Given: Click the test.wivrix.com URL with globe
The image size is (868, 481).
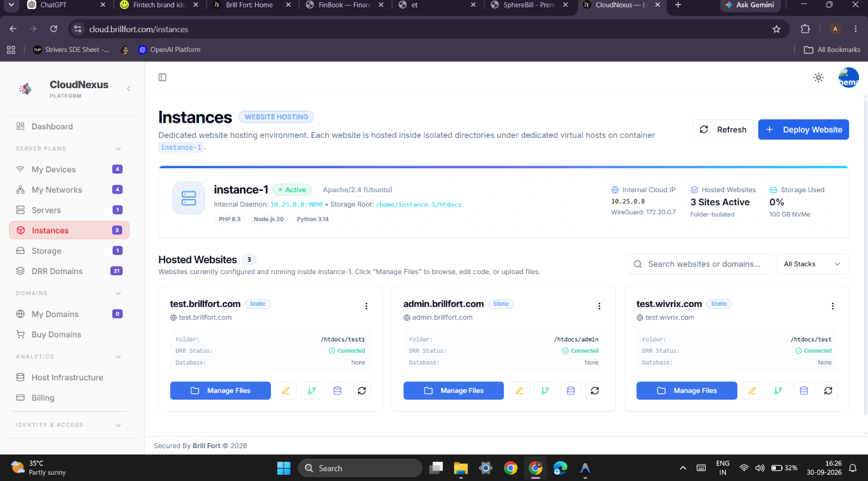Looking at the screenshot, I should click(666, 318).
